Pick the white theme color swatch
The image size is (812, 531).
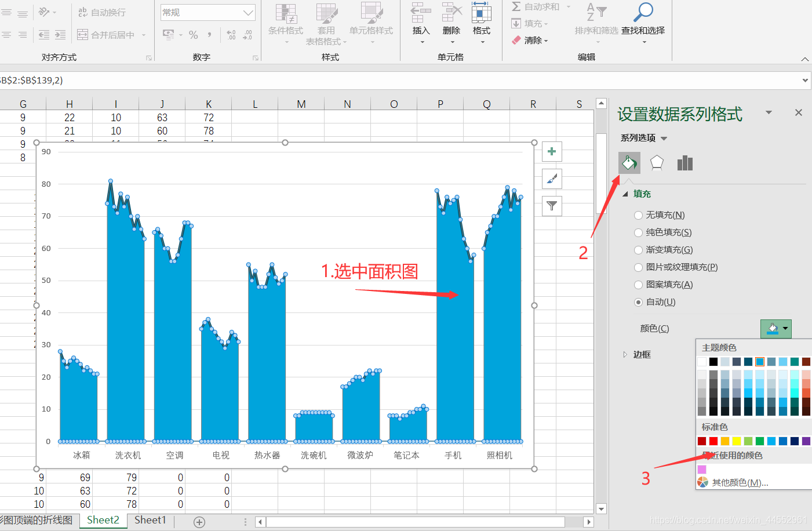tap(702, 362)
